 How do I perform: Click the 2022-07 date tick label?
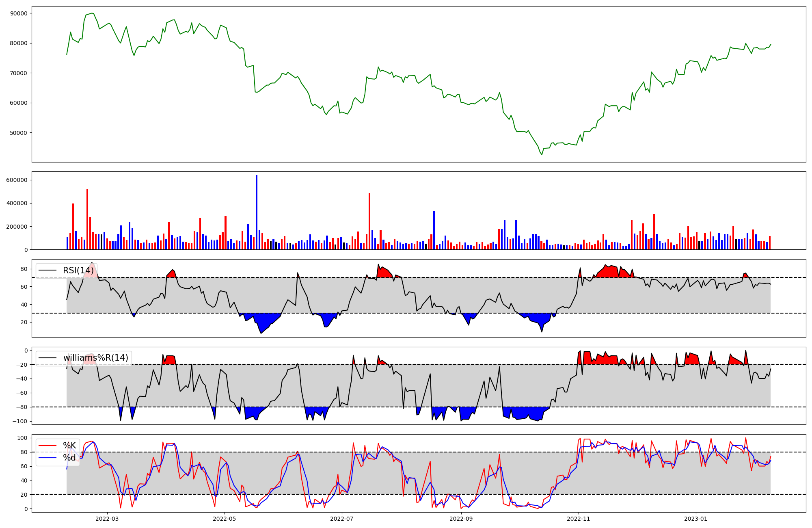[x=341, y=519]
